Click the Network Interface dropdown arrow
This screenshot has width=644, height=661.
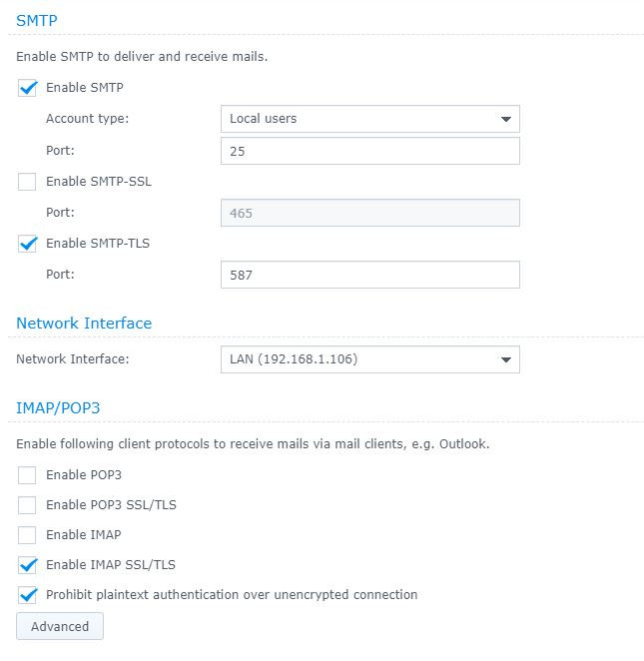pyautogui.click(x=505, y=359)
